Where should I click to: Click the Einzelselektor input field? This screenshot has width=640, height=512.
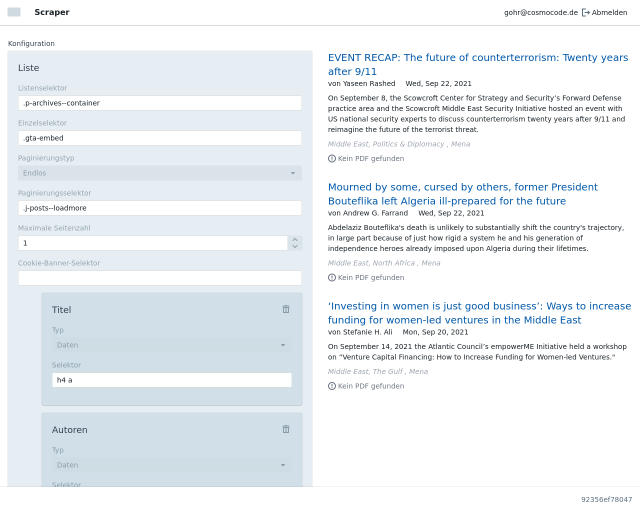pos(160,138)
